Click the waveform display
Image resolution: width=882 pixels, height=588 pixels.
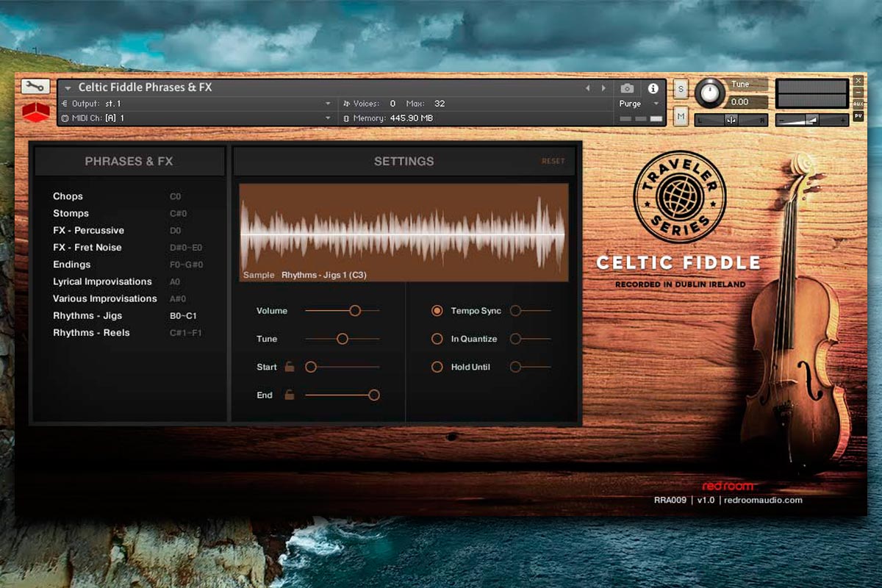[404, 232]
